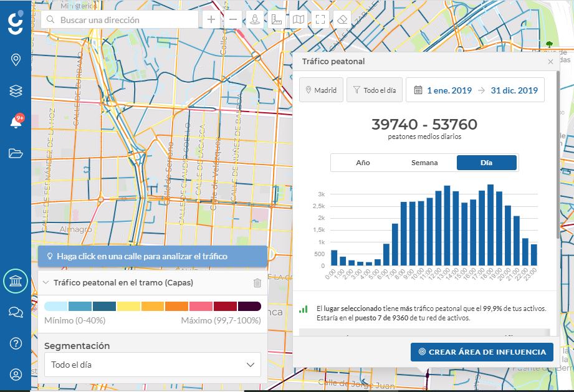Open the measurement ruler tool

click(x=276, y=19)
